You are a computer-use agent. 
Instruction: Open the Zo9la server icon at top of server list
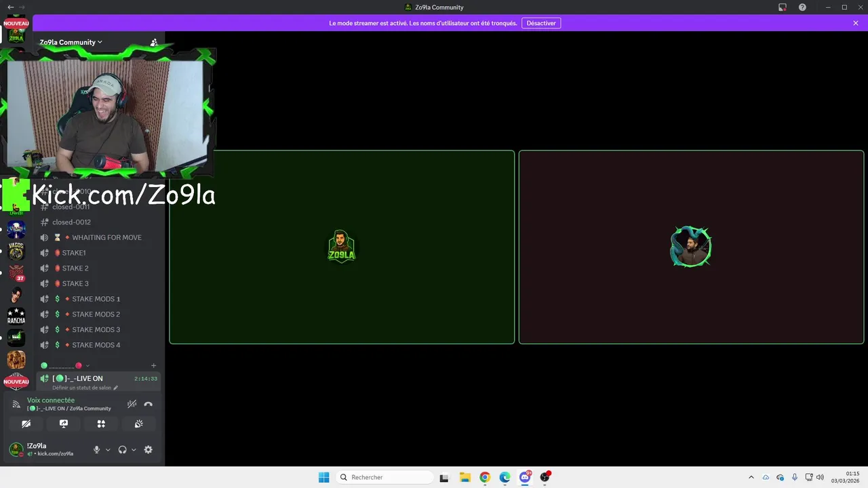coord(16,35)
